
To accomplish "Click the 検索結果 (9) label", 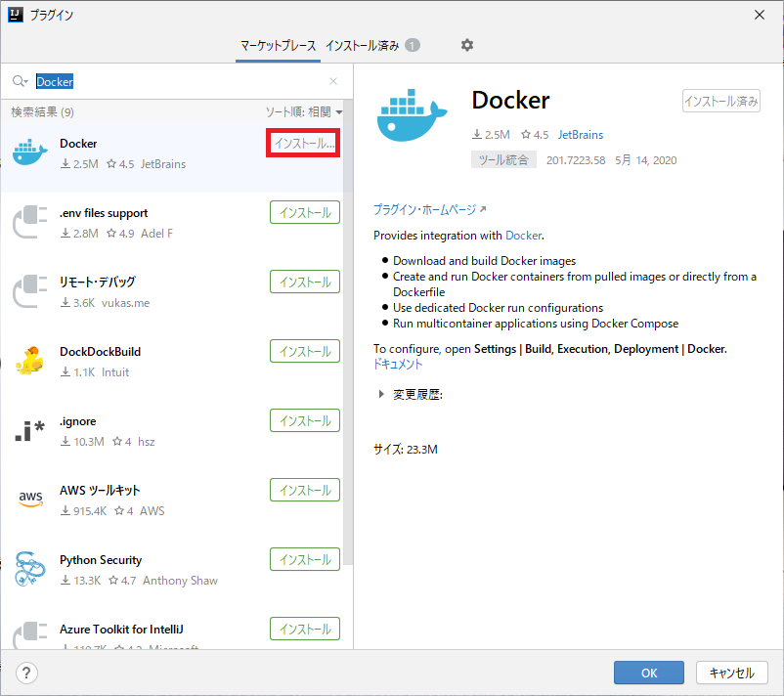I will click(x=42, y=112).
